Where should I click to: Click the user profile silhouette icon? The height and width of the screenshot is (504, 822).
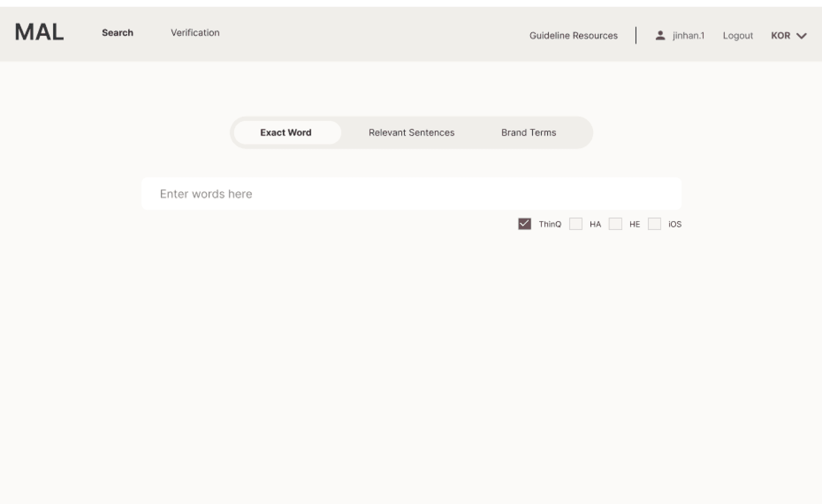(660, 36)
